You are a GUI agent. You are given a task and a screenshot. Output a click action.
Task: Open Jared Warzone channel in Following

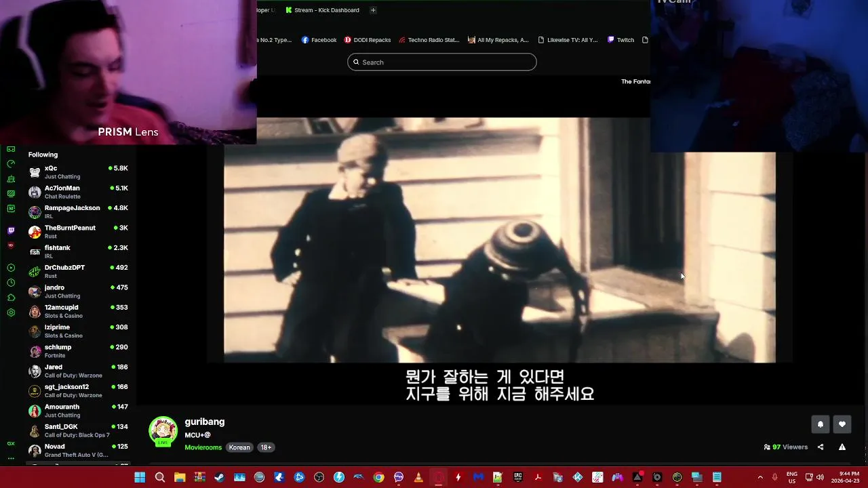[x=78, y=371]
